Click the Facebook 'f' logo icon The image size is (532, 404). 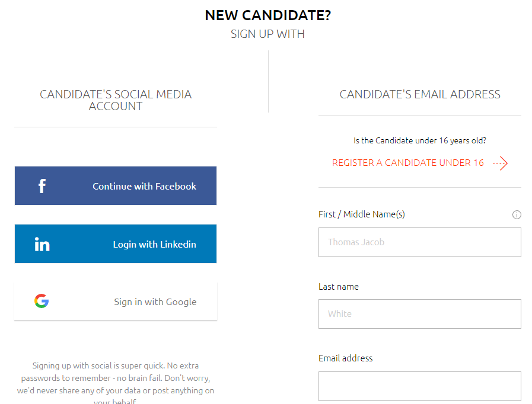point(42,186)
